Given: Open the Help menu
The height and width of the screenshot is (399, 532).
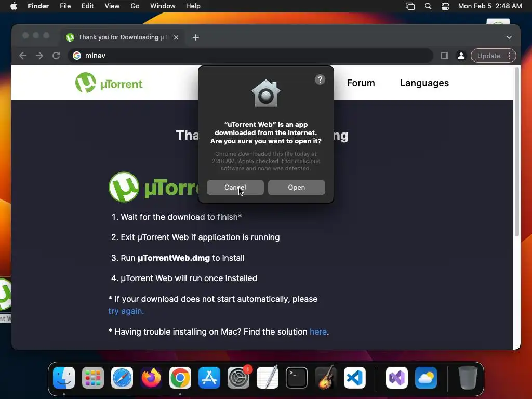Looking at the screenshot, I should [193, 6].
